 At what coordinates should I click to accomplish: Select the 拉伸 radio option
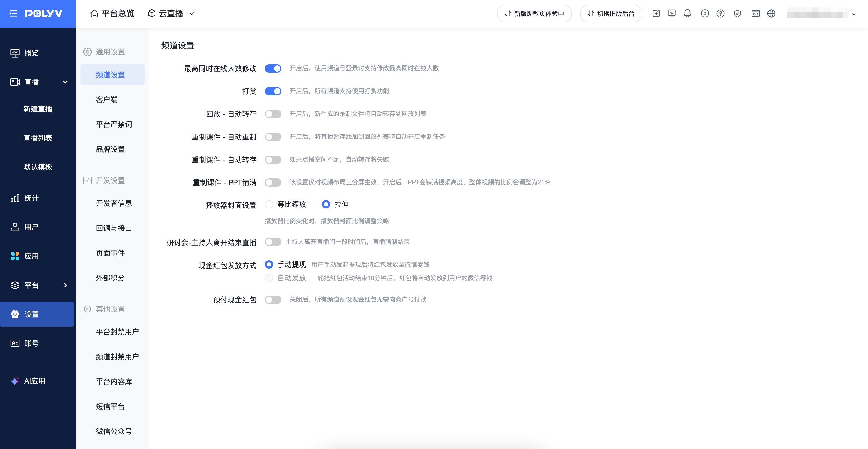tap(326, 204)
